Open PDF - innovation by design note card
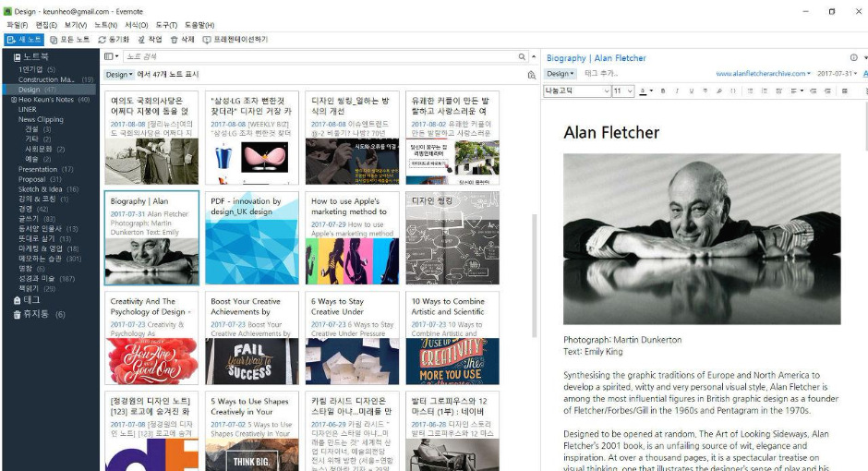868x471 pixels. pos(252,238)
